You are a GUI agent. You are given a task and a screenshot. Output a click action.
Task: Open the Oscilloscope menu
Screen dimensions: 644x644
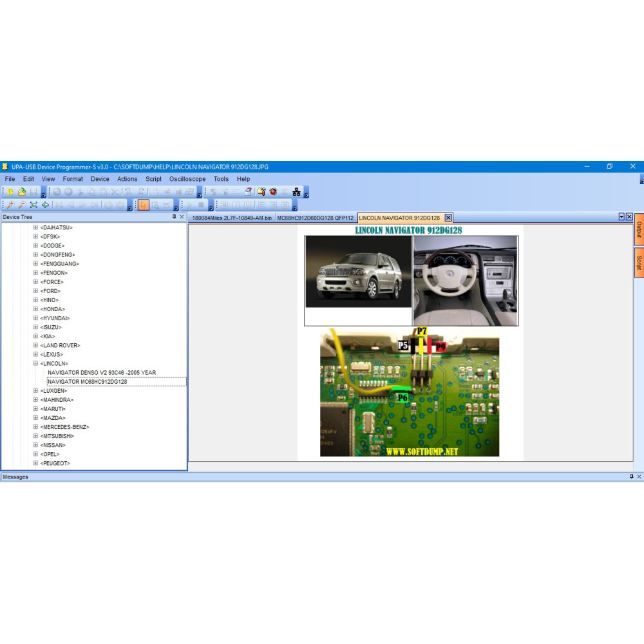point(187,179)
